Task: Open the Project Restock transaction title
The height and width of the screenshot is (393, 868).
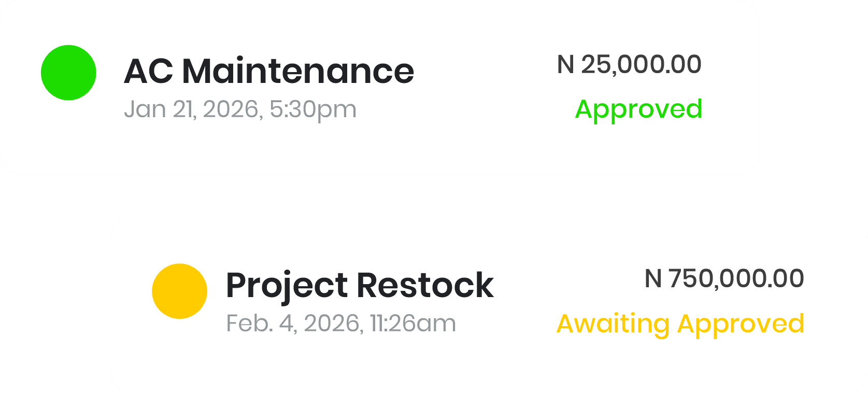Action: coord(360,286)
